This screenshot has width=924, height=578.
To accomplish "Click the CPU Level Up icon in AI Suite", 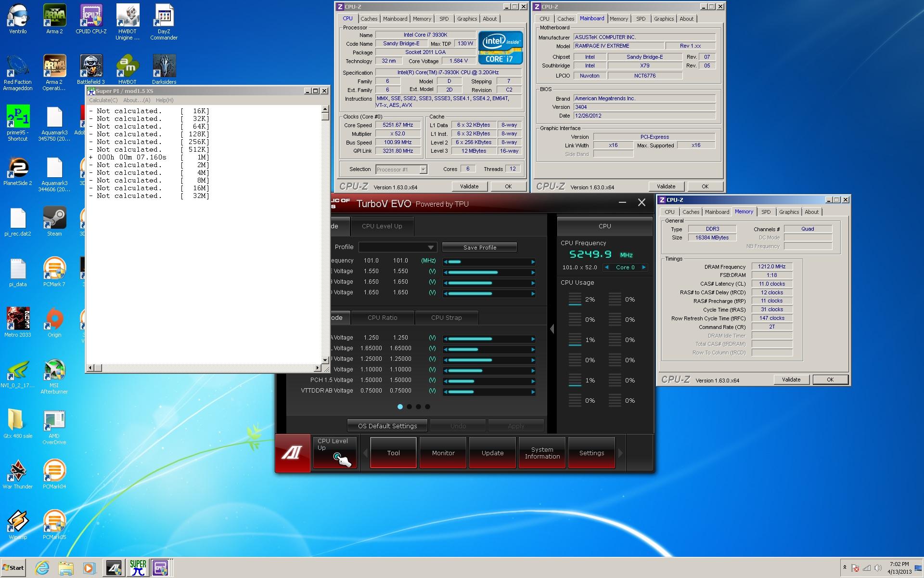I will [x=334, y=453].
